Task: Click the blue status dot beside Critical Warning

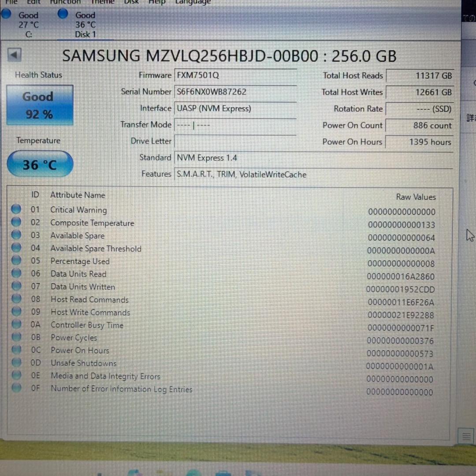Action: click(16, 209)
